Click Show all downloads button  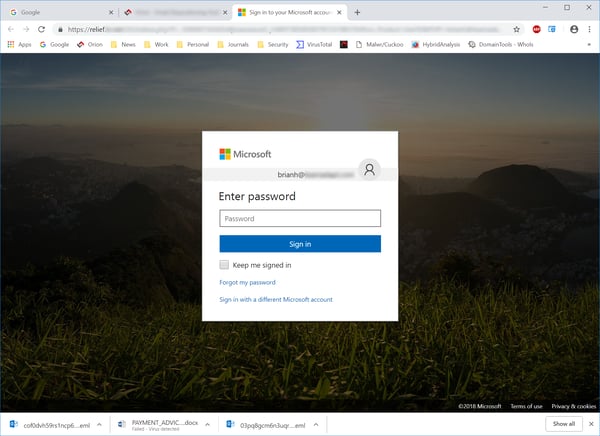(563, 424)
